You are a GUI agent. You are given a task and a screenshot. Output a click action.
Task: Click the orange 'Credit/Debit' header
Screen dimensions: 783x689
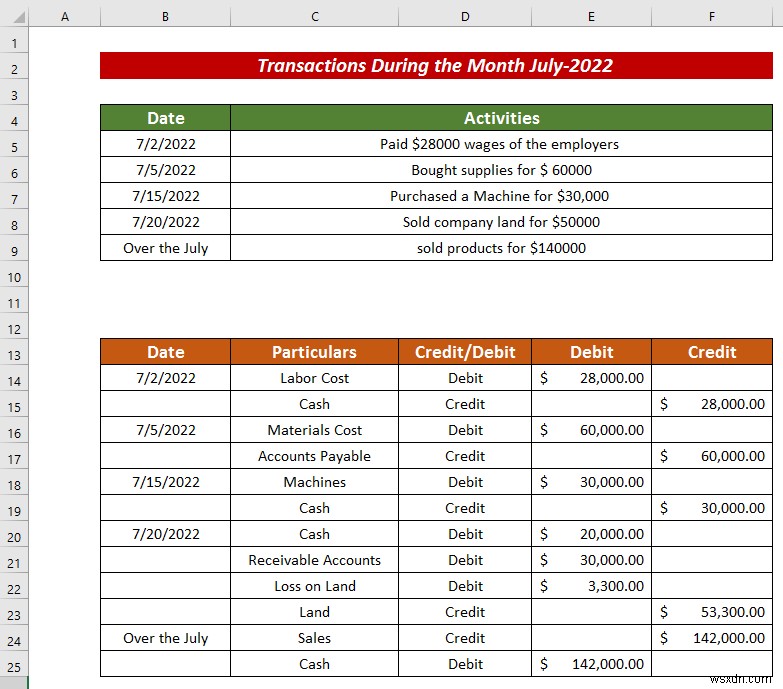pyautogui.click(x=465, y=352)
